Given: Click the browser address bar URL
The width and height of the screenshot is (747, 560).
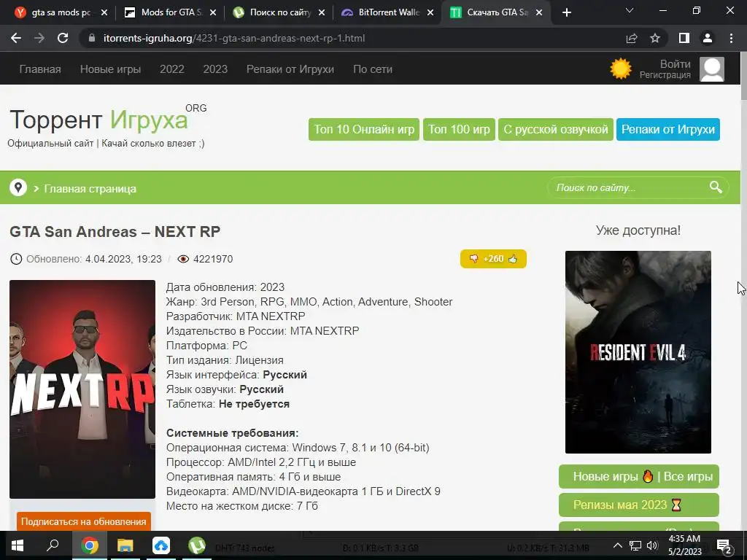Looking at the screenshot, I should tap(234, 38).
